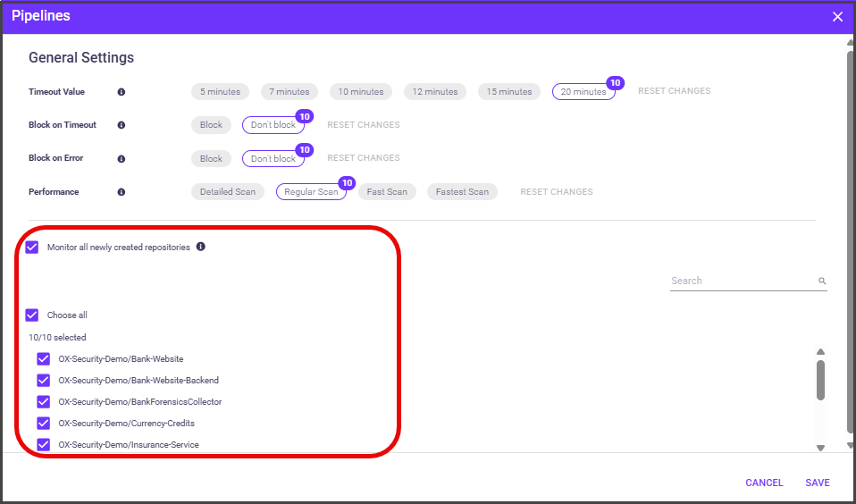This screenshot has height=504, width=856.
Task: Uncheck Monitor all newly created repositories
Action: [x=32, y=248]
